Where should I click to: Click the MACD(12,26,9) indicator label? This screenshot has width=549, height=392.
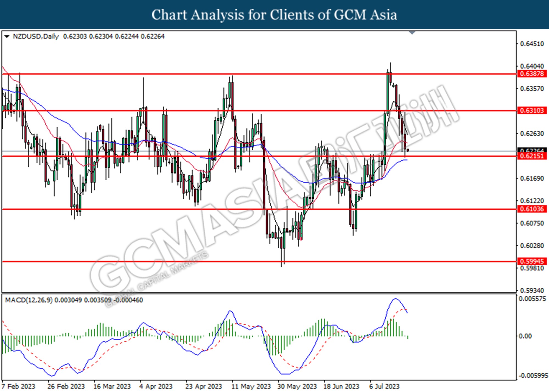click(29, 300)
